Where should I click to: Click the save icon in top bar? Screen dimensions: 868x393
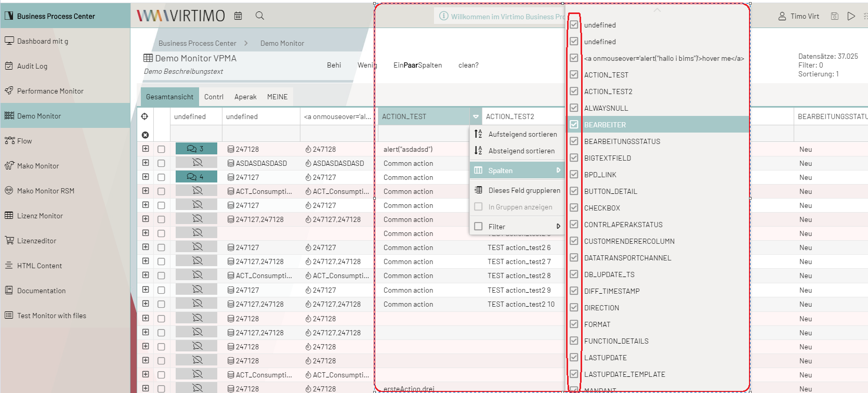834,16
